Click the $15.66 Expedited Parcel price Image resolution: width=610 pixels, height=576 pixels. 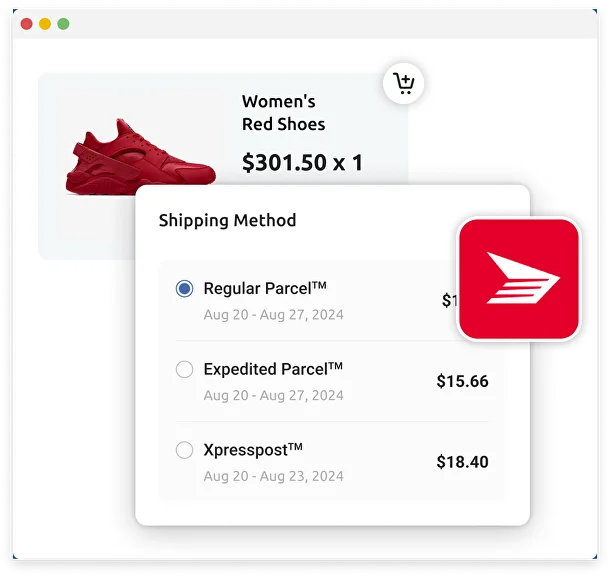coord(462,381)
